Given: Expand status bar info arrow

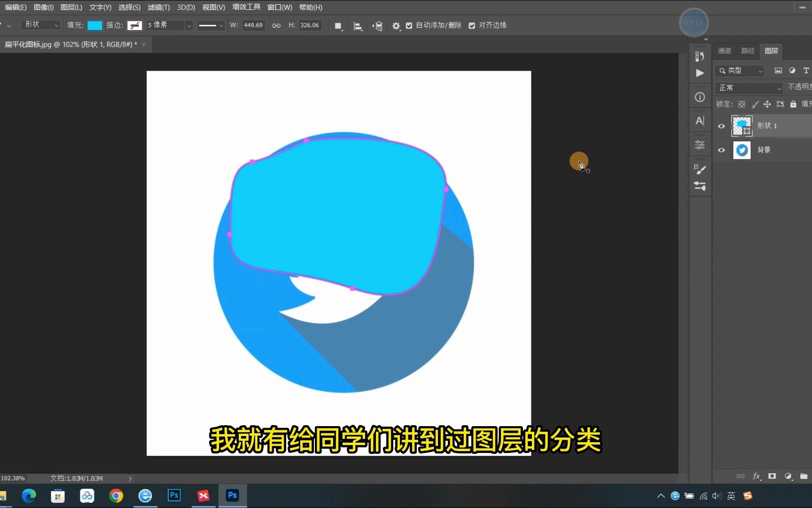Looking at the screenshot, I should coord(130,478).
